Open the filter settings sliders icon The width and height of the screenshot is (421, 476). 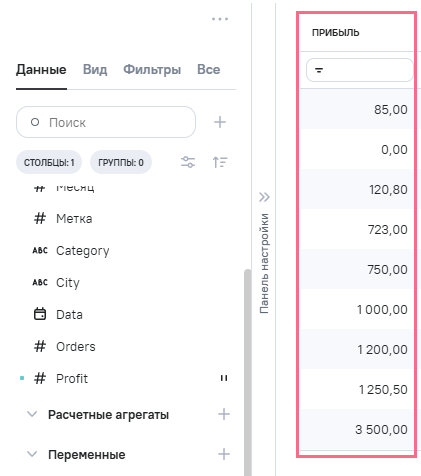(x=188, y=162)
